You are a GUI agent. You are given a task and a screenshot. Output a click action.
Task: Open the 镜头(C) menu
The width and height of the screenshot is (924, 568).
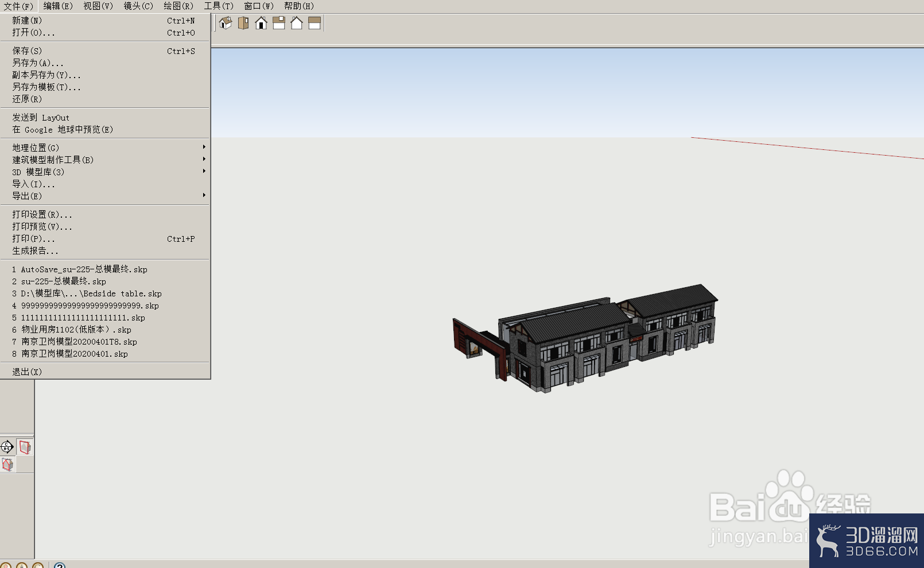click(138, 6)
